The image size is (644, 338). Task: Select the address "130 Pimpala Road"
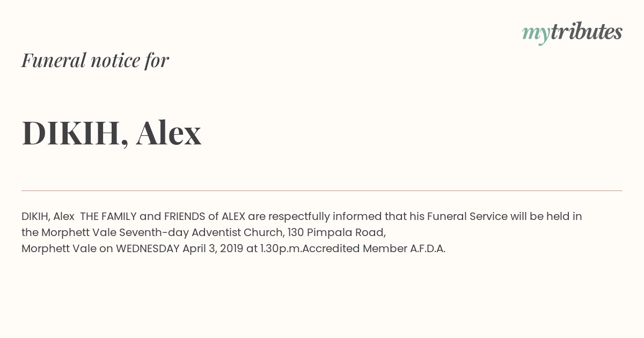336,233
